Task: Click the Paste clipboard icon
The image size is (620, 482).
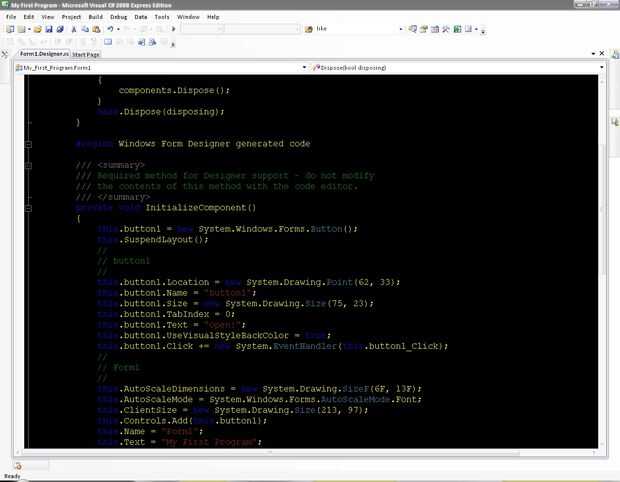Action: click(96, 29)
